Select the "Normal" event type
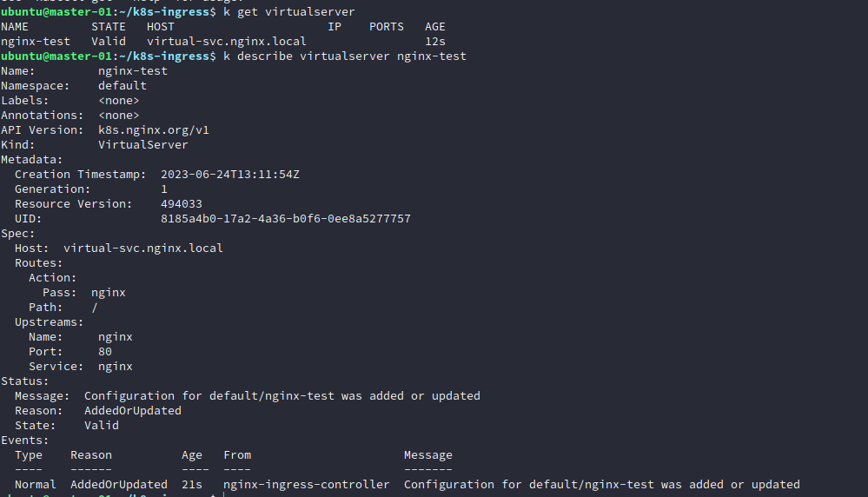This screenshot has width=868, height=497. (36, 485)
